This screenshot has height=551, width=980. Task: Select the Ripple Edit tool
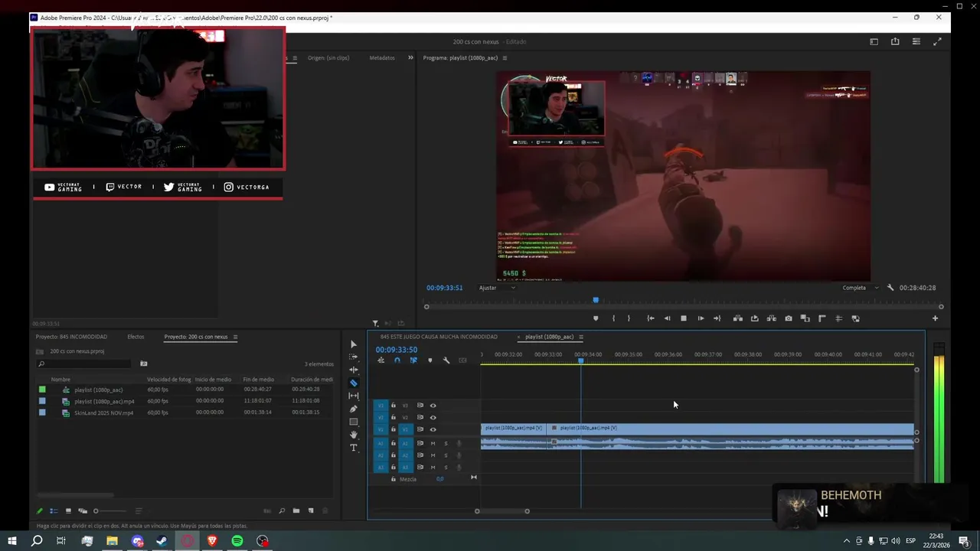click(353, 370)
